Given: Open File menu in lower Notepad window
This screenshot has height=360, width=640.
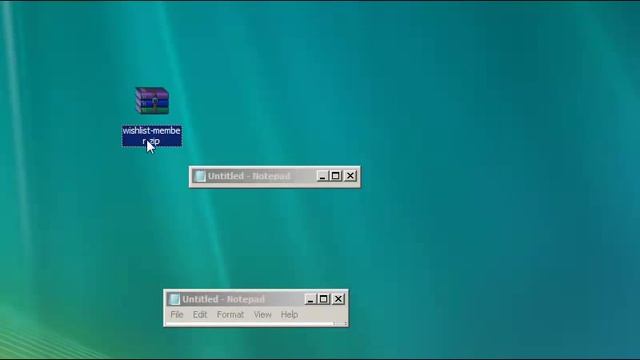Looking at the screenshot, I should pyautogui.click(x=177, y=315).
